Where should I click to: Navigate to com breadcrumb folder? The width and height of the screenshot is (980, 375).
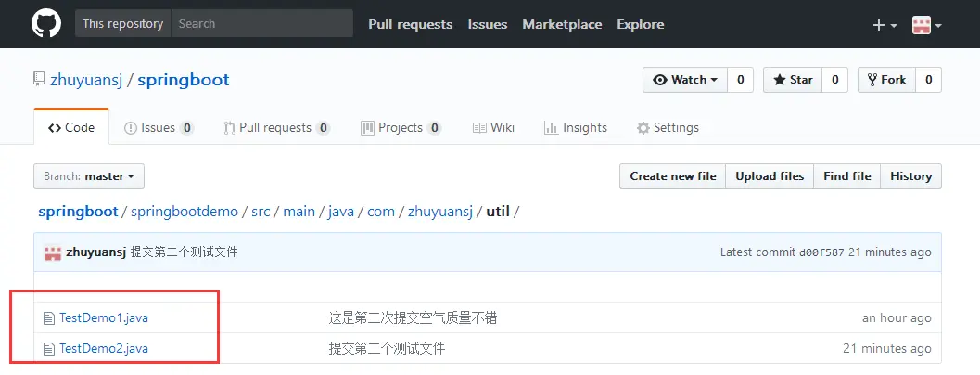pyautogui.click(x=381, y=212)
